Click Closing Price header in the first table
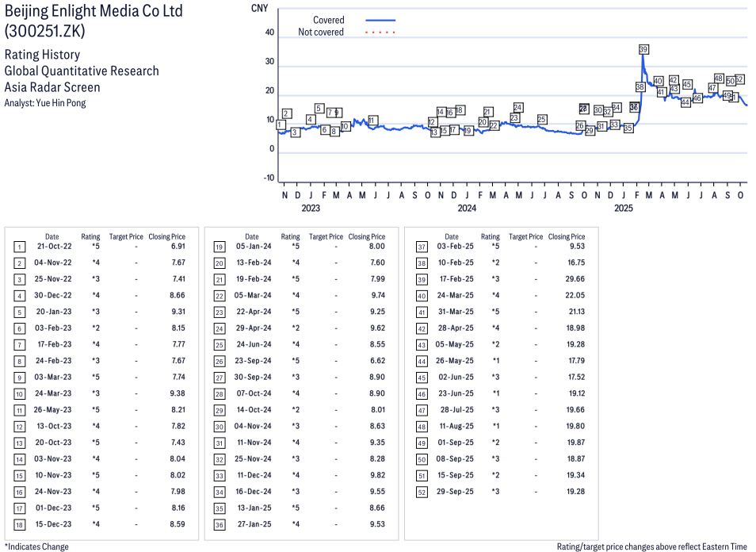Screen dimensions: 756x552 (167, 236)
